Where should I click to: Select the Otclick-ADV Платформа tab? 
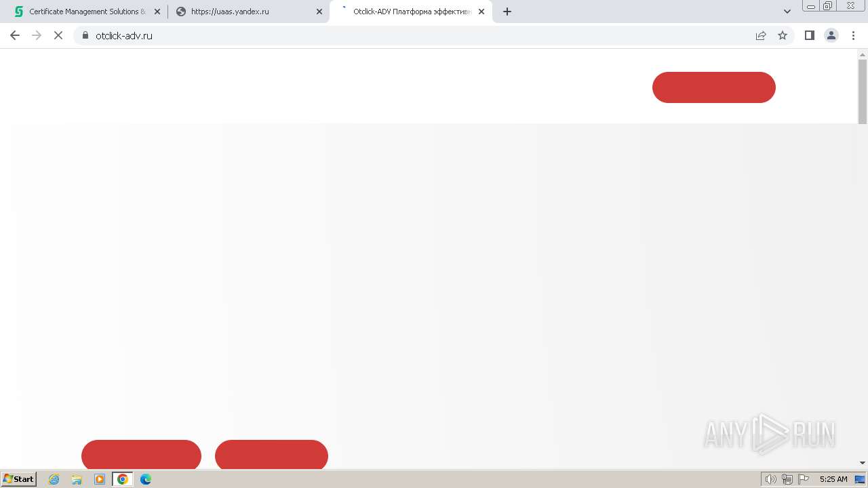point(411,12)
